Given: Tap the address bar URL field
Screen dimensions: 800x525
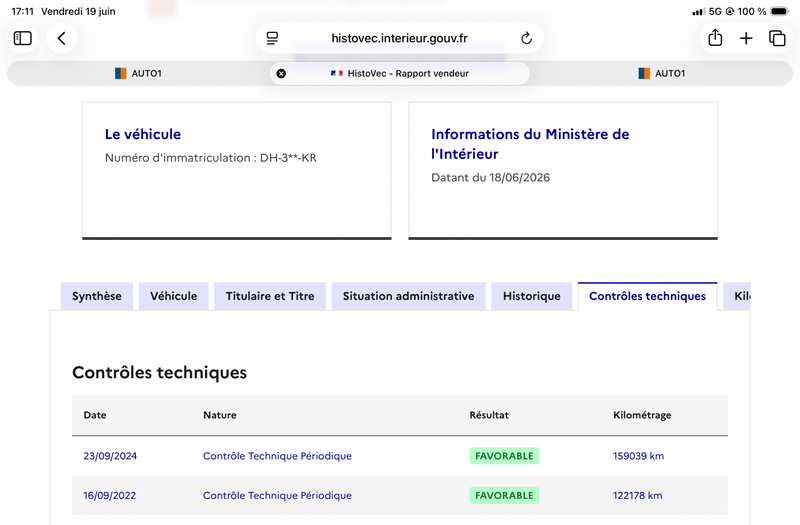Looking at the screenshot, I should pyautogui.click(x=399, y=38).
